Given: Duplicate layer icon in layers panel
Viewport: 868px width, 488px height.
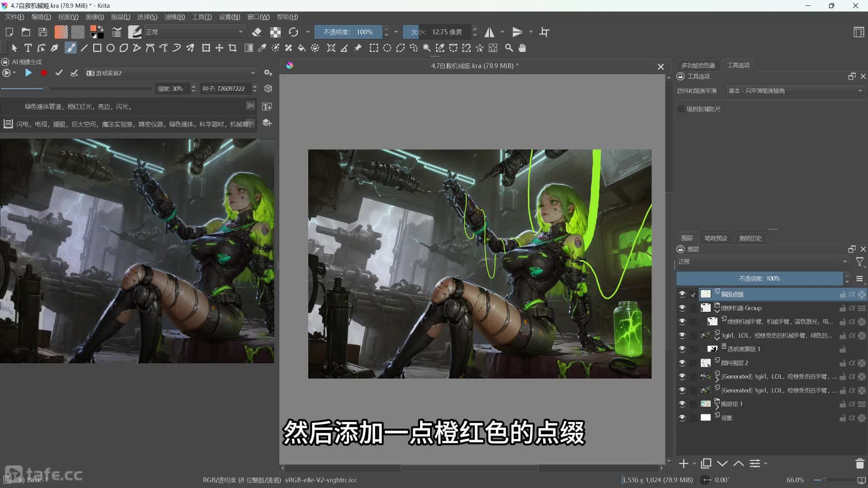Looking at the screenshot, I should (706, 464).
